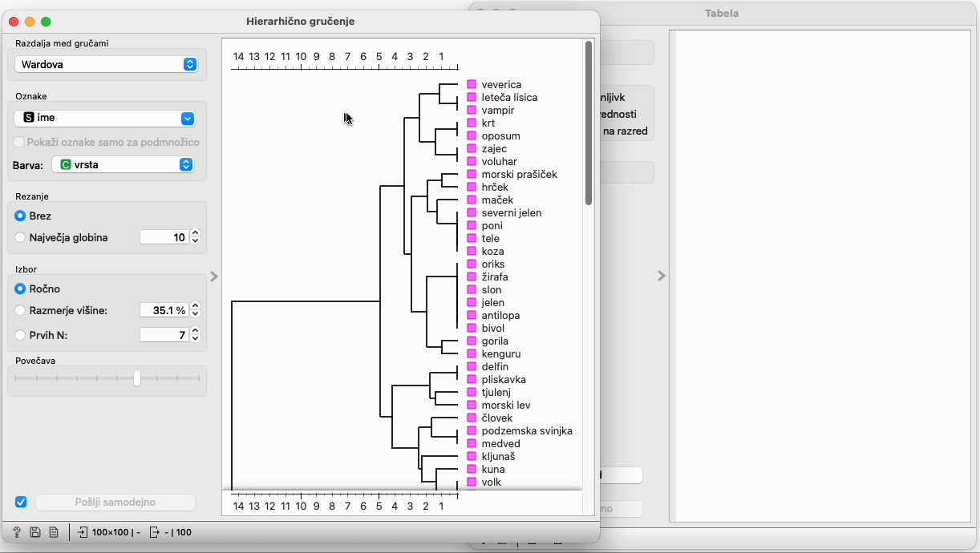Viewport: 980px width, 553px height.
Task: Click the vampir label in dendrogram
Action: 498,110
